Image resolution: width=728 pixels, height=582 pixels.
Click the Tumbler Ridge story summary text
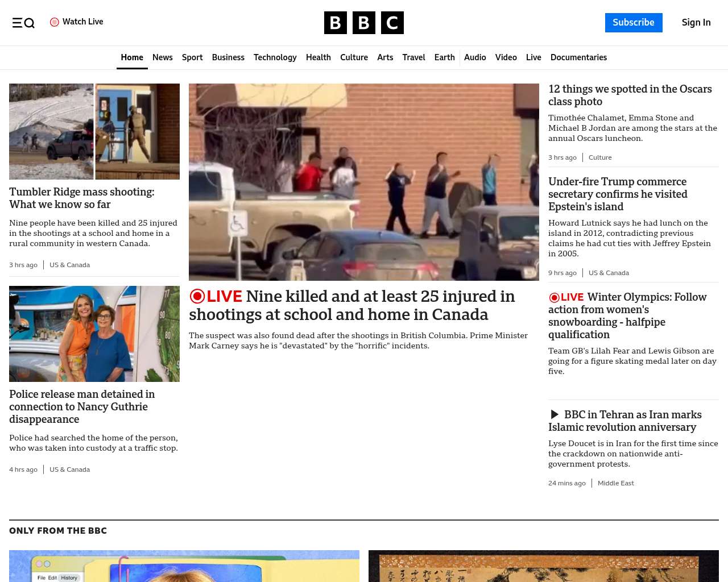click(x=93, y=233)
